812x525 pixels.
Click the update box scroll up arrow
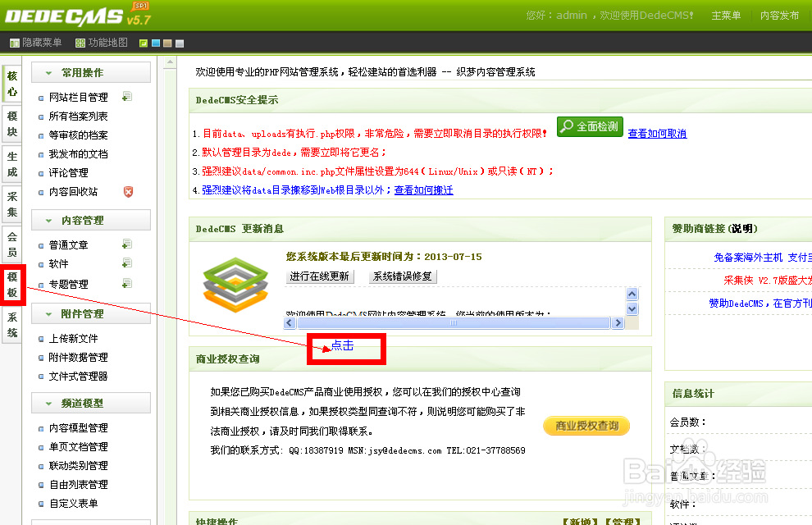632,294
